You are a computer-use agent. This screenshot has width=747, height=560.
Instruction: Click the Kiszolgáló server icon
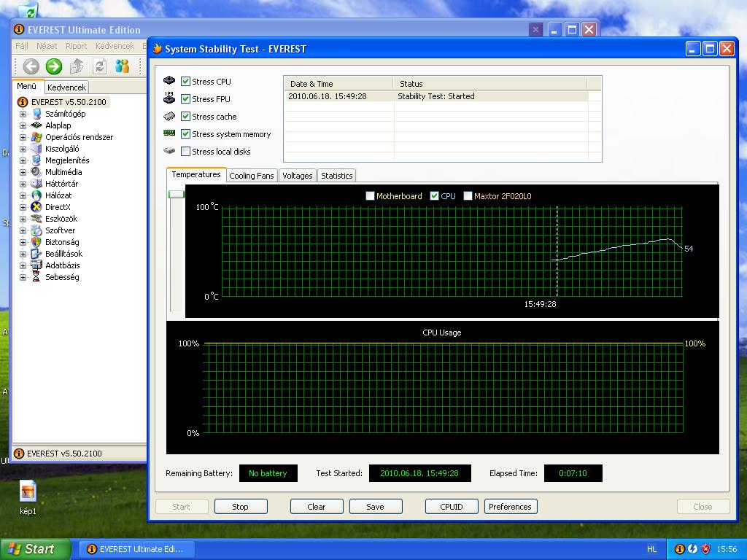(x=36, y=149)
